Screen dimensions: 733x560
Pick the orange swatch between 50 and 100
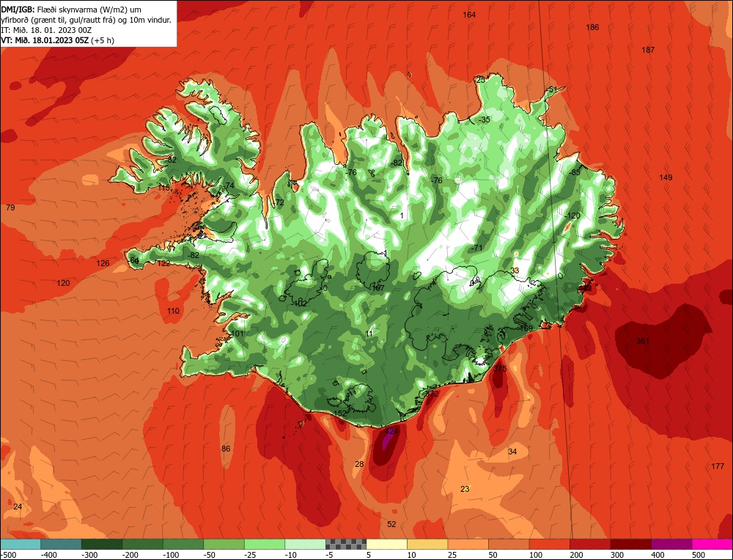coord(509,544)
